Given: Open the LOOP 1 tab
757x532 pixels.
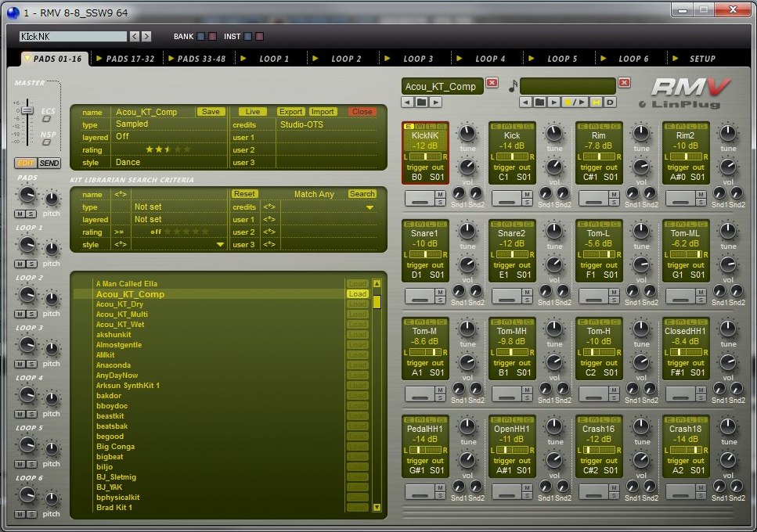Looking at the screenshot, I should click(x=269, y=59).
